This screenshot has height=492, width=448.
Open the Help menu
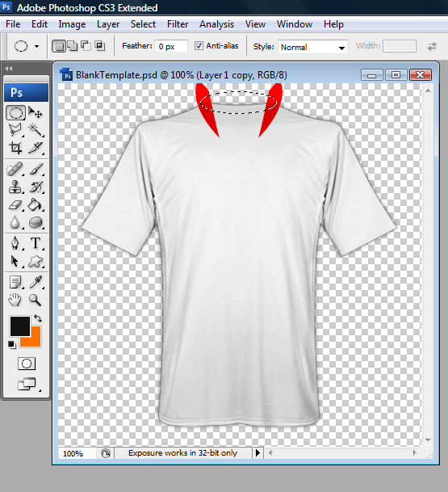point(333,24)
